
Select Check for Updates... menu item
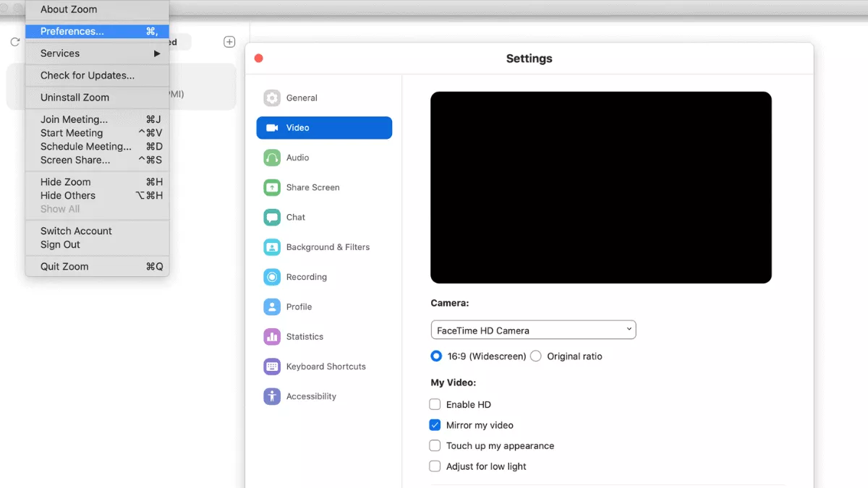click(x=97, y=75)
